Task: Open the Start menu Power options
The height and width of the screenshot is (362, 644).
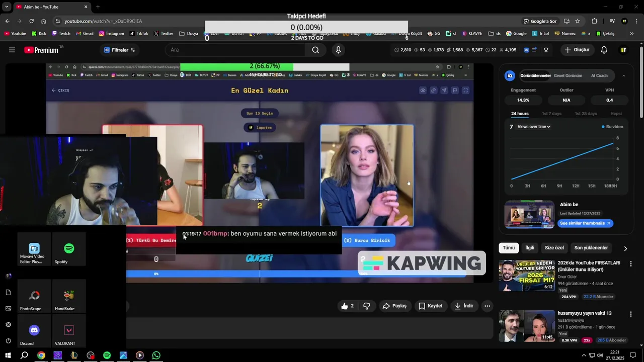Action: point(8,340)
